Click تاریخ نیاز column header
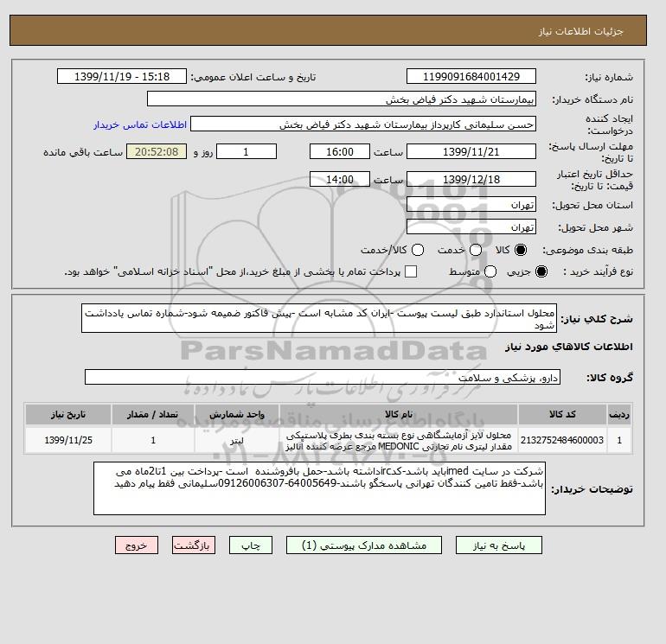This screenshot has height=644, width=666. click(x=68, y=414)
